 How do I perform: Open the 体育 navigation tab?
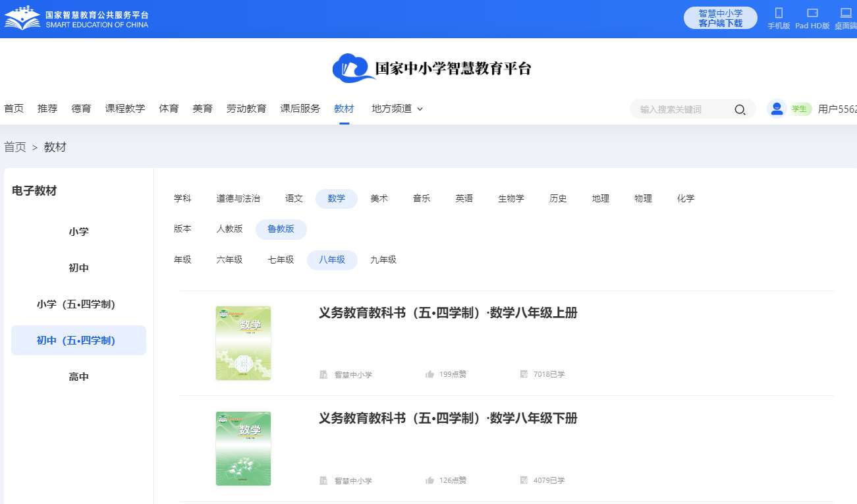169,109
